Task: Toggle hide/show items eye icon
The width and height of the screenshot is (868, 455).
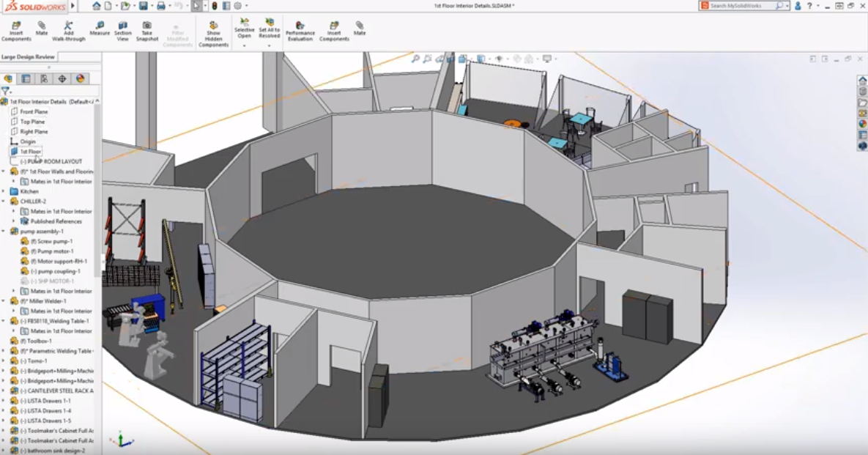Action: (499, 59)
